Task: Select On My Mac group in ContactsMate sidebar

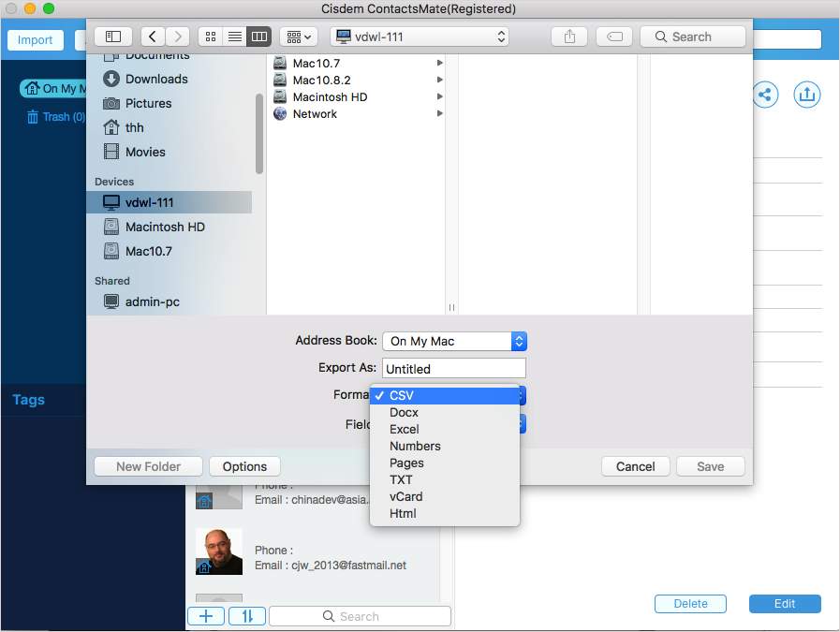Action: 53,88
